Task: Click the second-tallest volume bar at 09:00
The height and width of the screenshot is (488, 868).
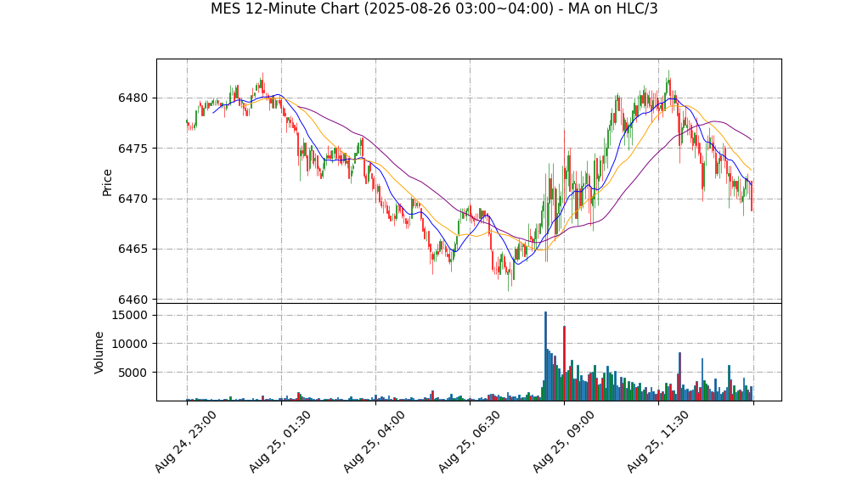Action: click(x=564, y=363)
